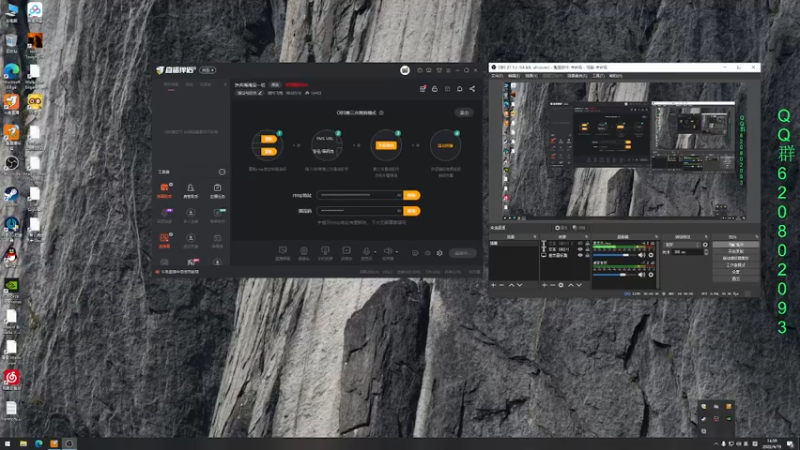
Task: Open notifications bell in companion app
Action: pyautogui.click(x=460, y=89)
